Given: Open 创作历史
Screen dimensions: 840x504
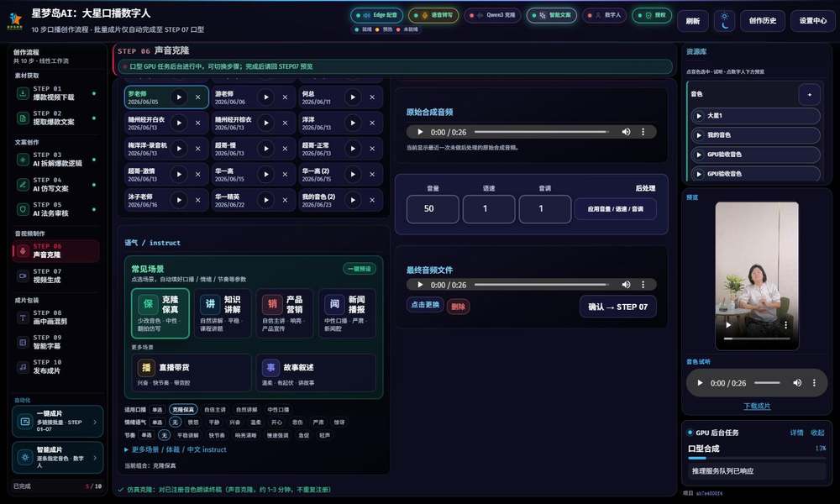Looking at the screenshot, I should 763,21.
